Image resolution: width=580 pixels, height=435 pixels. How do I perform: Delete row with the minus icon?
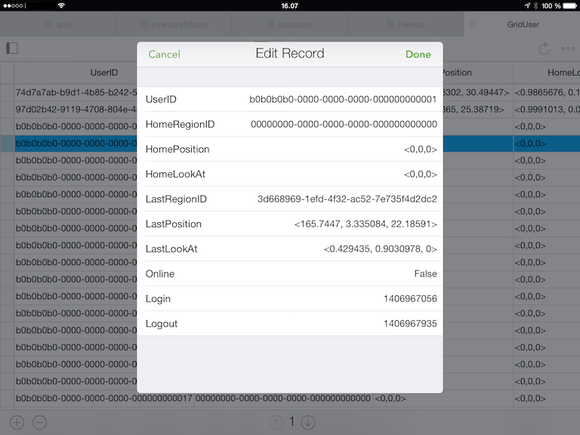click(x=40, y=422)
